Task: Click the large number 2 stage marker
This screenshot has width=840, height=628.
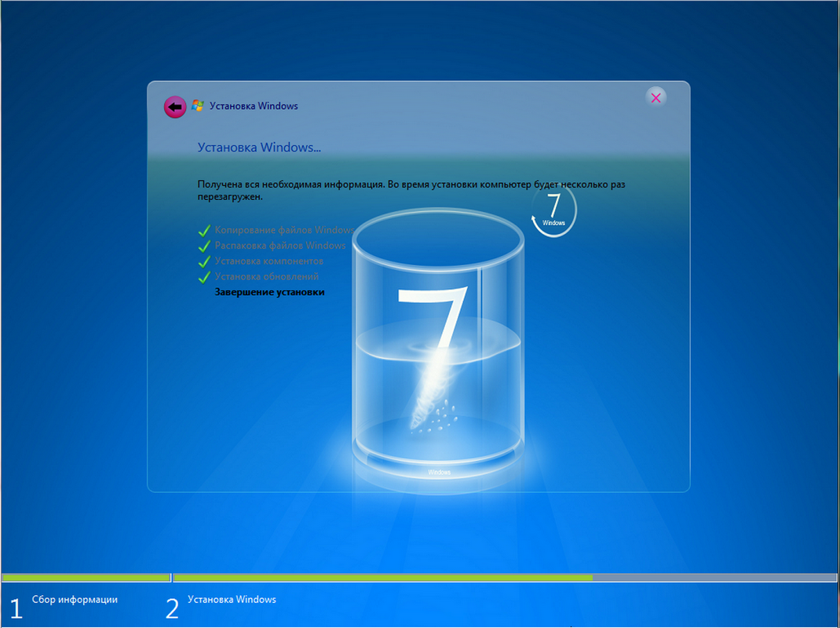Action: 172,609
